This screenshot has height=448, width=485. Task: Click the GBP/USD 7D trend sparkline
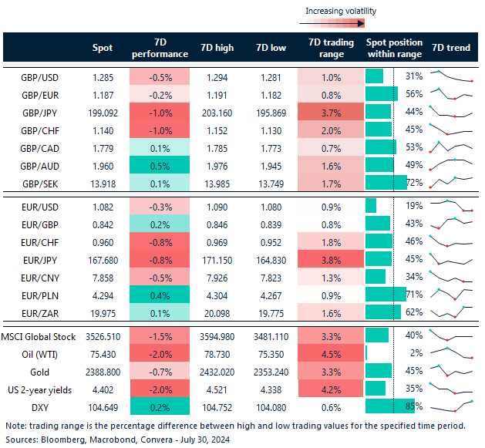(x=451, y=76)
